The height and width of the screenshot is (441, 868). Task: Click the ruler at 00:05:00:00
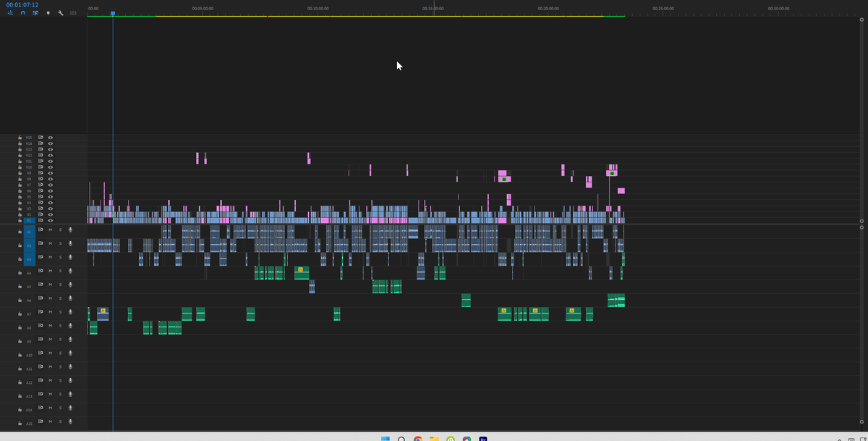[203, 8]
